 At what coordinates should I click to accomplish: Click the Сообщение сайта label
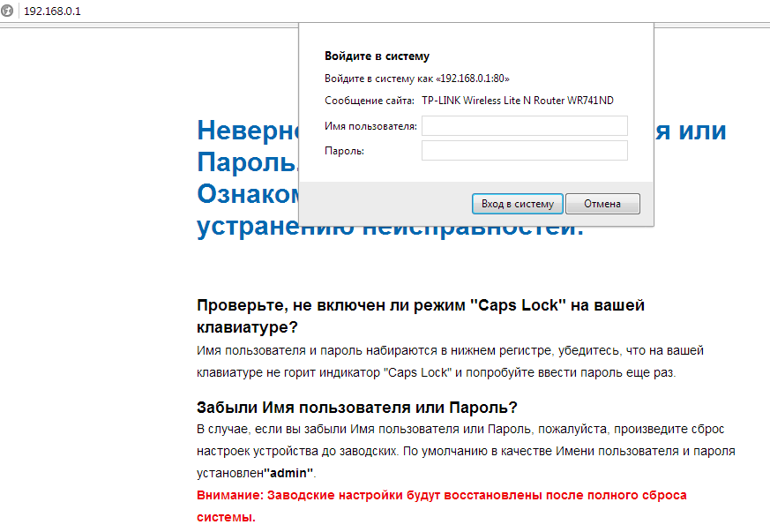tap(369, 101)
